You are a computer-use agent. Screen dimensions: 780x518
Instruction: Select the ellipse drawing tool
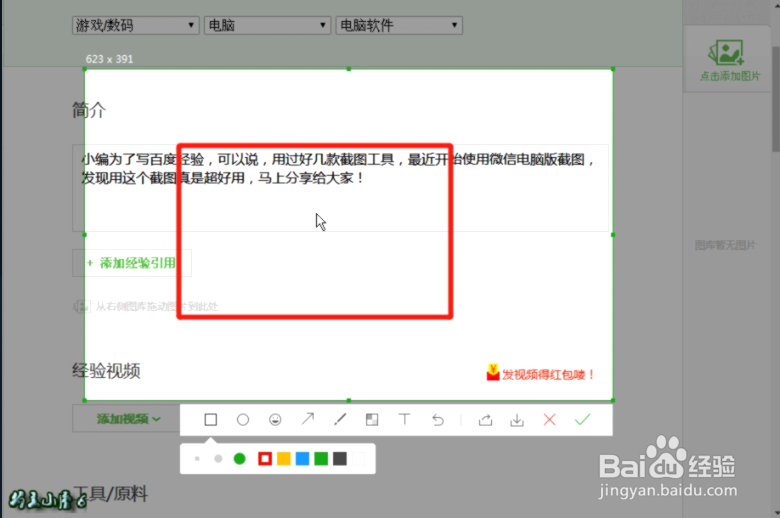tap(243, 420)
